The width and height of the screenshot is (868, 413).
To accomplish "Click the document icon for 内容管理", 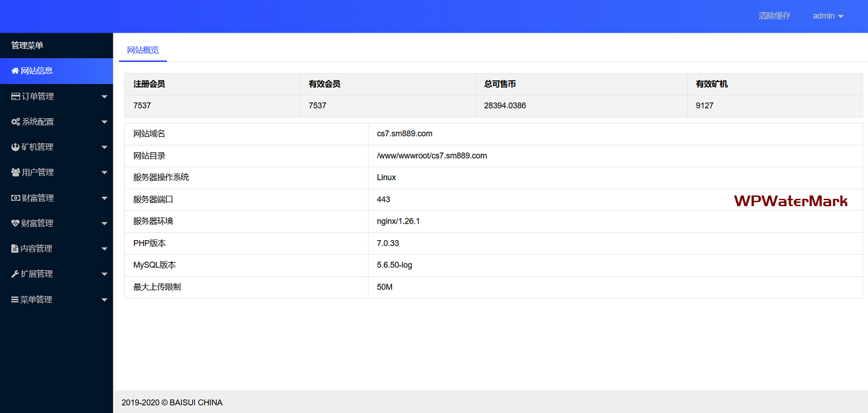I will click(x=15, y=249).
